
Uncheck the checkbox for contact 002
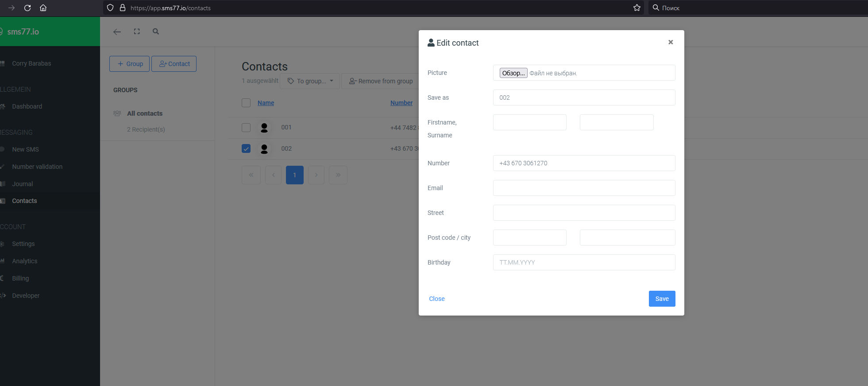[246, 149]
